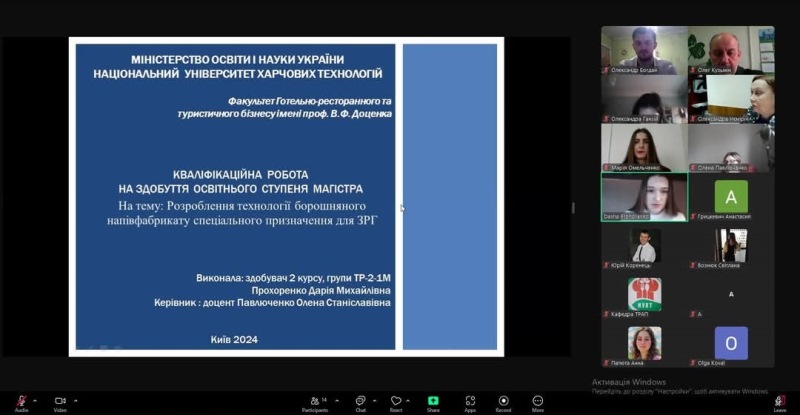
Task: Toggle camera with the Video icon
Action: point(60,401)
